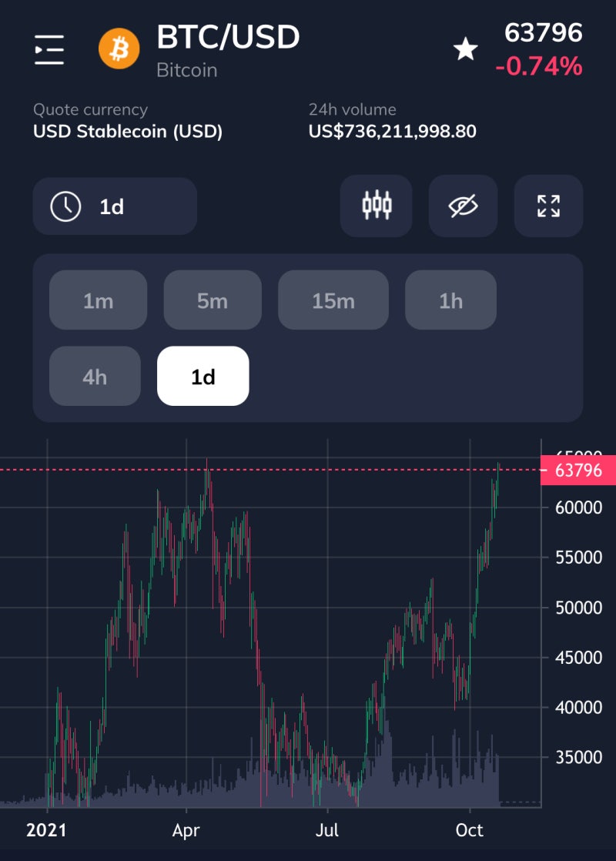Toggle the crossed-eye visibility icon
The width and height of the screenshot is (616, 861).
coord(463,206)
